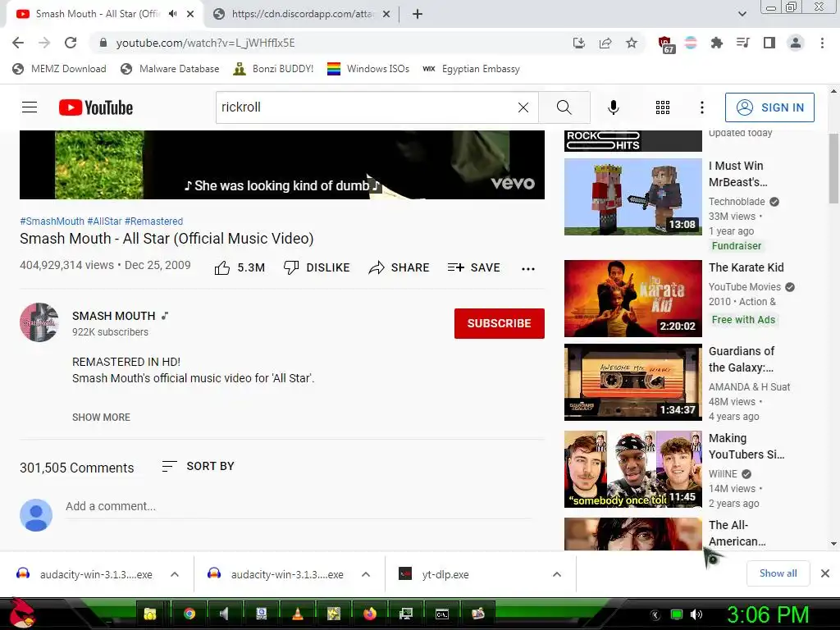Open the media control icon in Chrome toolbar
840x630 pixels.
(x=743, y=43)
